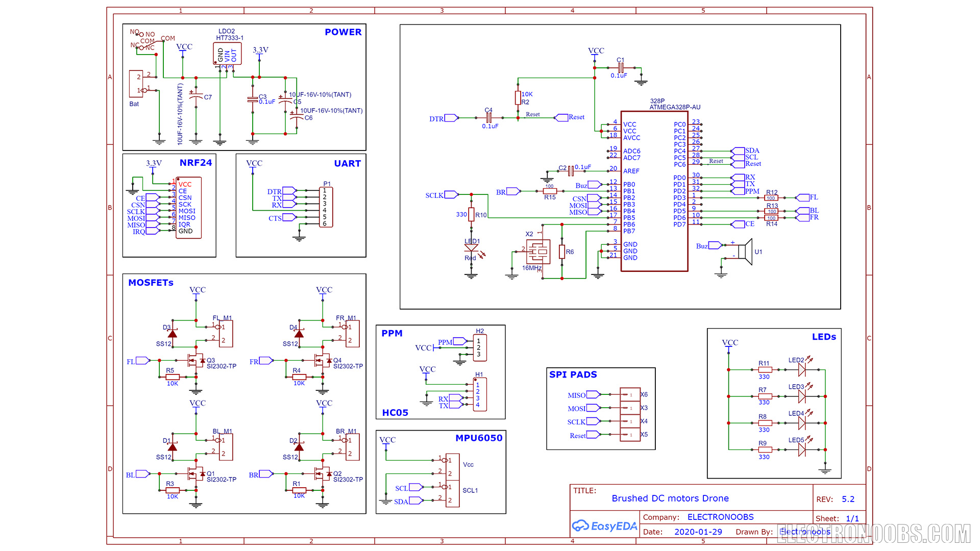Click the MOSFETs section title
The width and height of the screenshot is (980, 551).
[151, 283]
